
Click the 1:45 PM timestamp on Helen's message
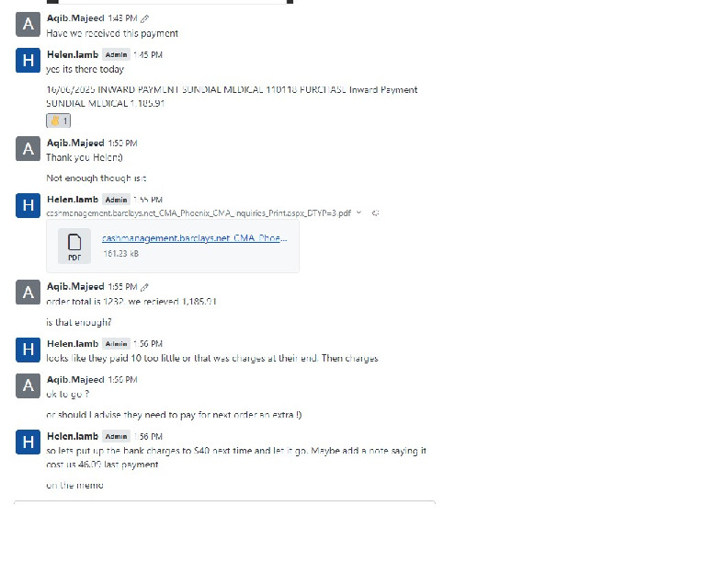147,55
